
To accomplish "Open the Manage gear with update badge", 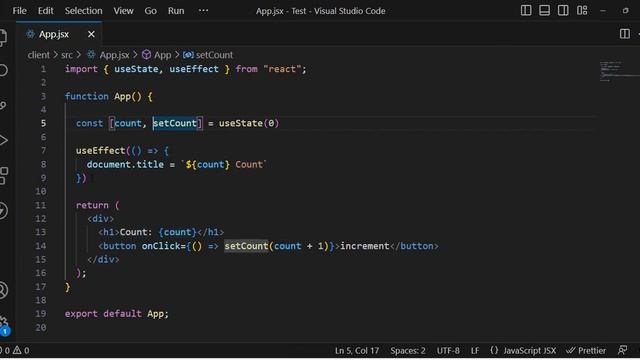I will tap(4, 325).
